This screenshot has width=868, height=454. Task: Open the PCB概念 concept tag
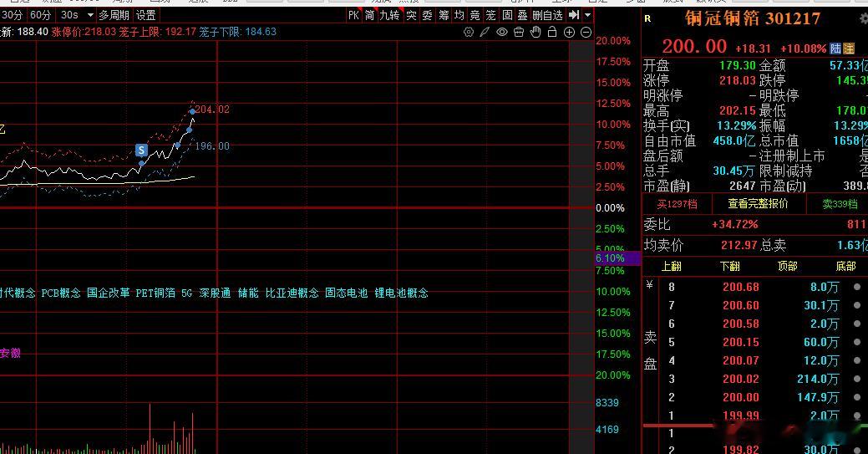[61, 293]
